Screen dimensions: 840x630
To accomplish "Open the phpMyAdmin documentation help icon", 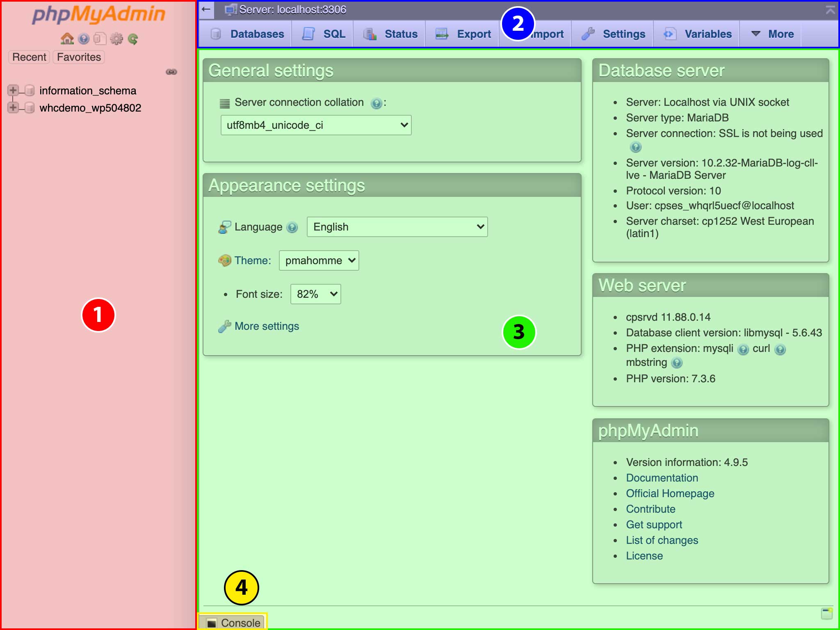I will click(84, 39).
